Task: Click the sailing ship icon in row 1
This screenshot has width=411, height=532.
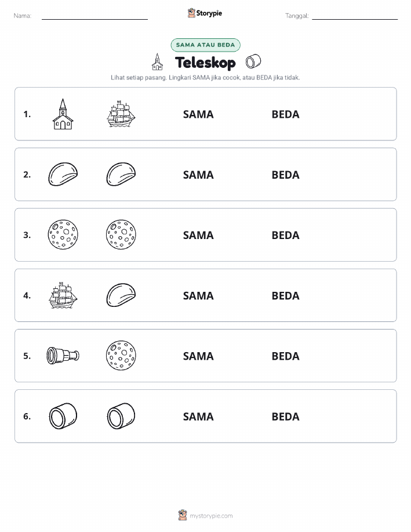Action: point(121,114)
